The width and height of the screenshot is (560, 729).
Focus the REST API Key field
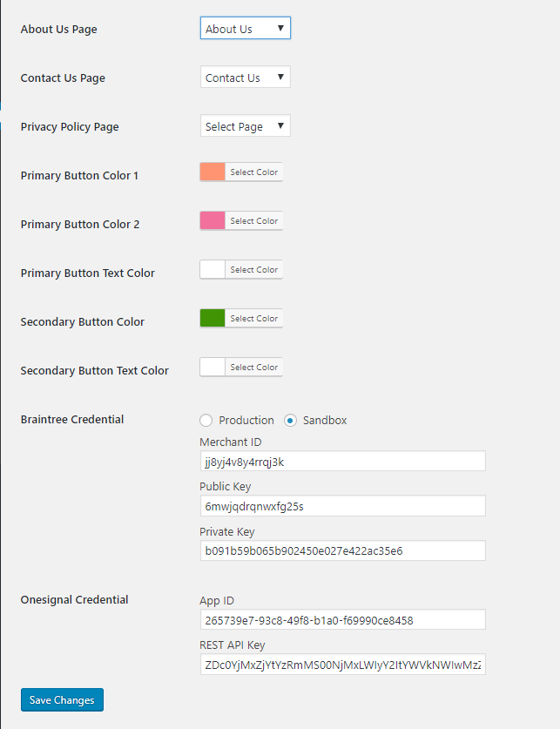(342, 664)
